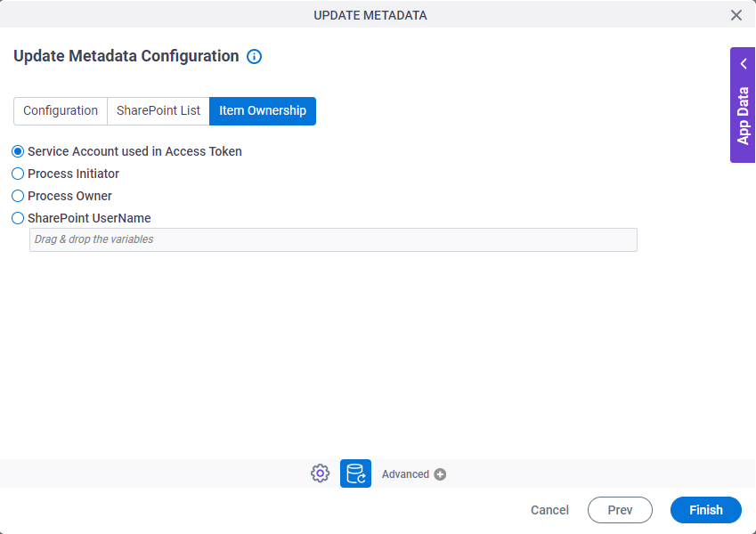This screenshot has height=534, width=756.
Task: Select Service Account used in Access Token
Action: click(x=18, y=151)
